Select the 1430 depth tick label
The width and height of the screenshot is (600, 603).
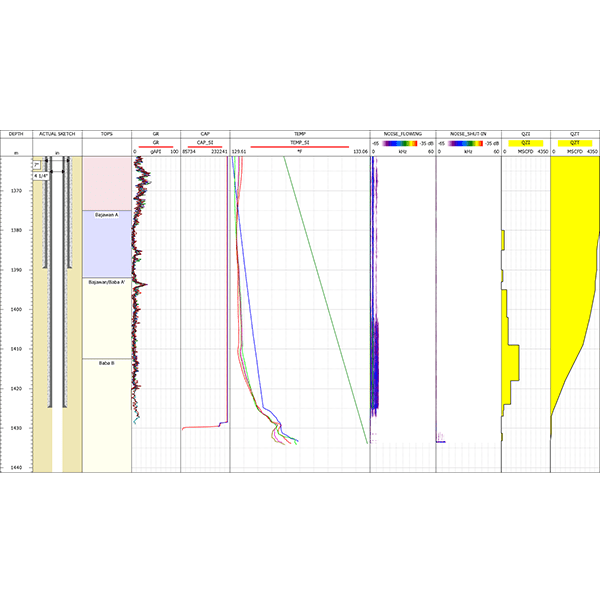(x=16, y=428)
